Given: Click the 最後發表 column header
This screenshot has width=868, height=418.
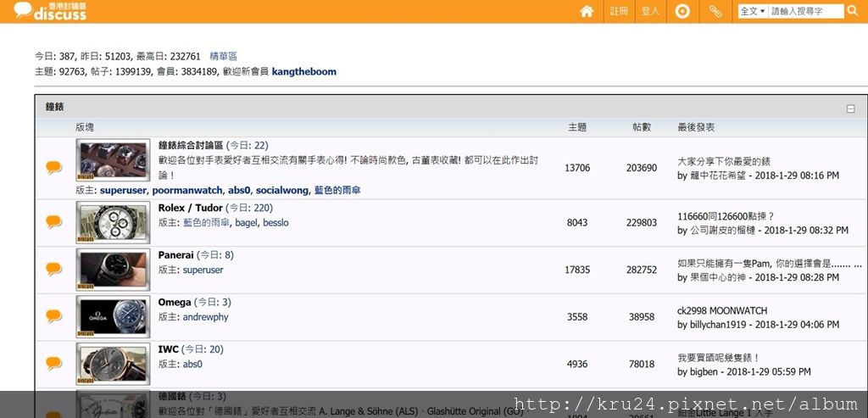Looking at the screenshot, I should (696, 127).
